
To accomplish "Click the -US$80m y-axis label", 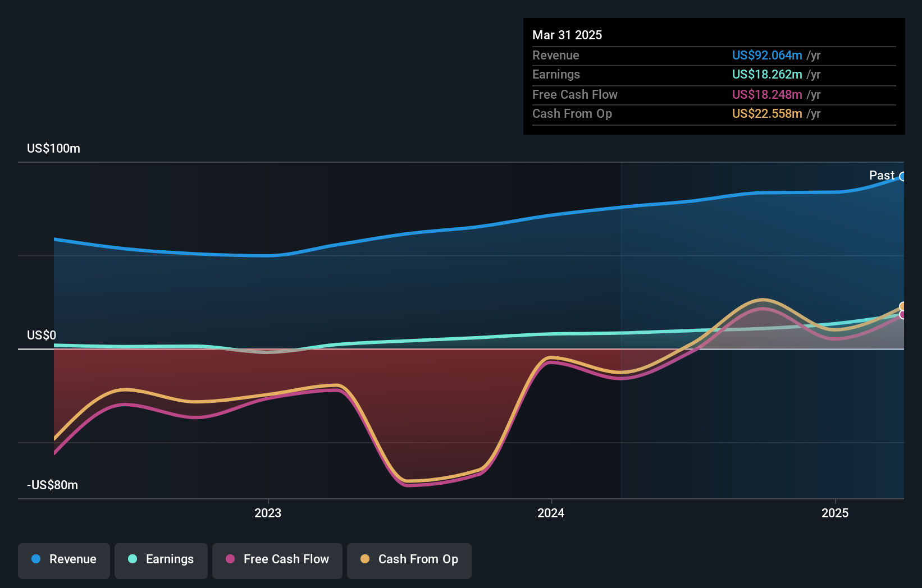I will point(53,485).
